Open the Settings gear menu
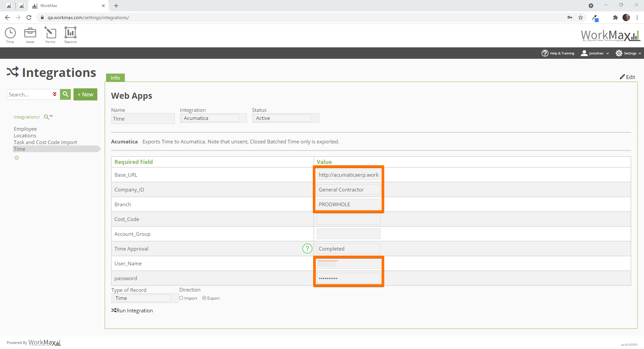The image size is (644, 349). tap(628, 53)
